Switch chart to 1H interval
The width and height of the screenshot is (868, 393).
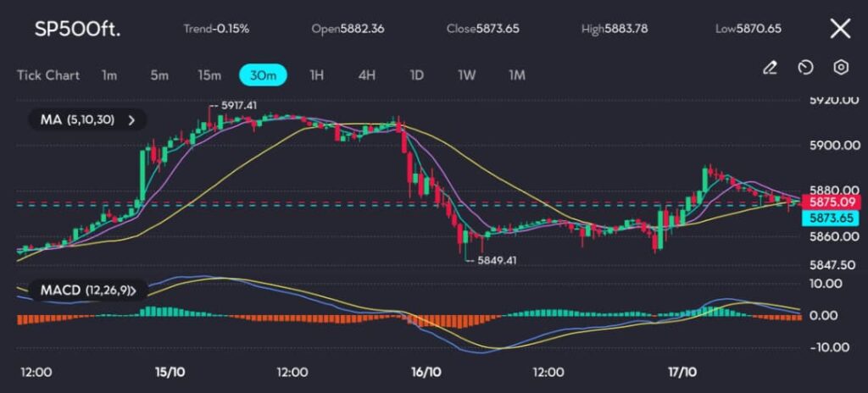(x=316, y=75)
